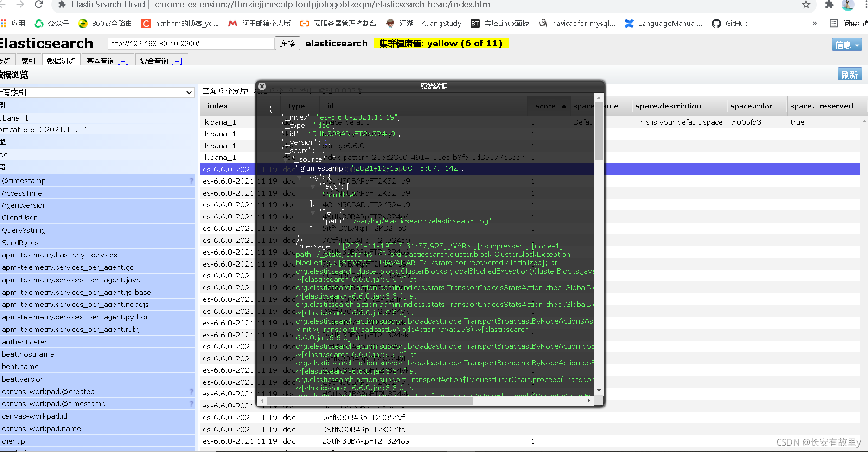Reload the browser page
Screen dimensions: 868x452
pyautogui.click(x=39, y=5)
